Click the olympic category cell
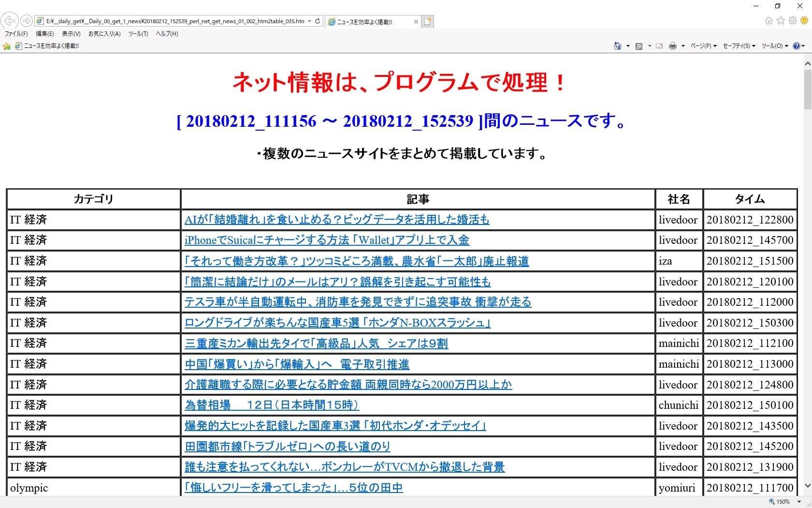 tap(94, 488)
